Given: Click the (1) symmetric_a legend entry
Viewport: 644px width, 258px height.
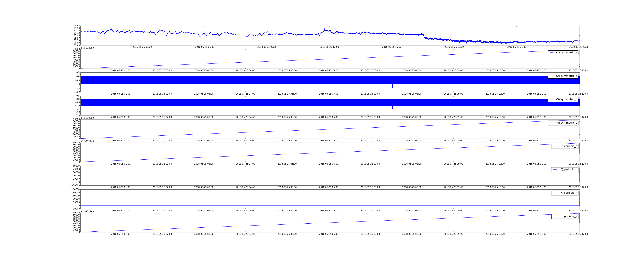Looking at the screenshot, I should [563, 53].
